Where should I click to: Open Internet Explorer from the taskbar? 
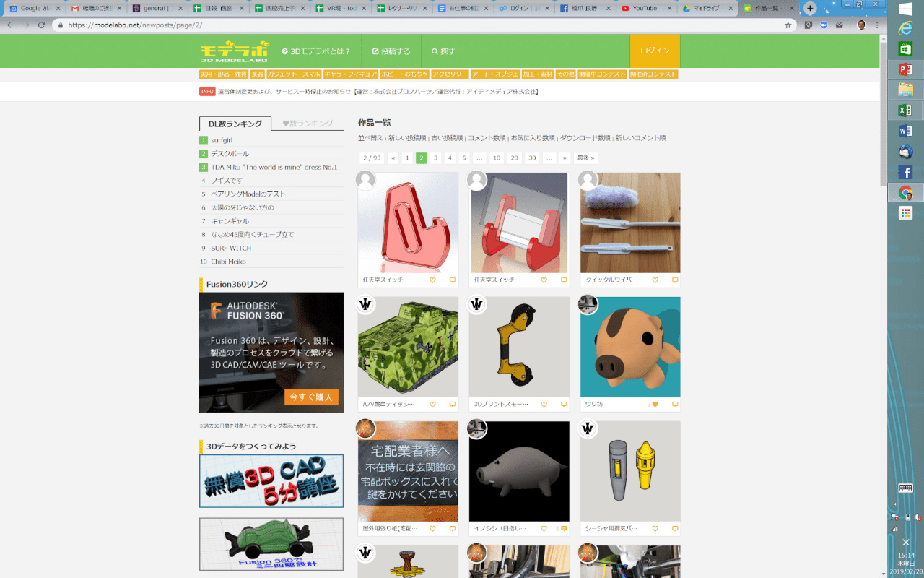[x=905, y=28]
